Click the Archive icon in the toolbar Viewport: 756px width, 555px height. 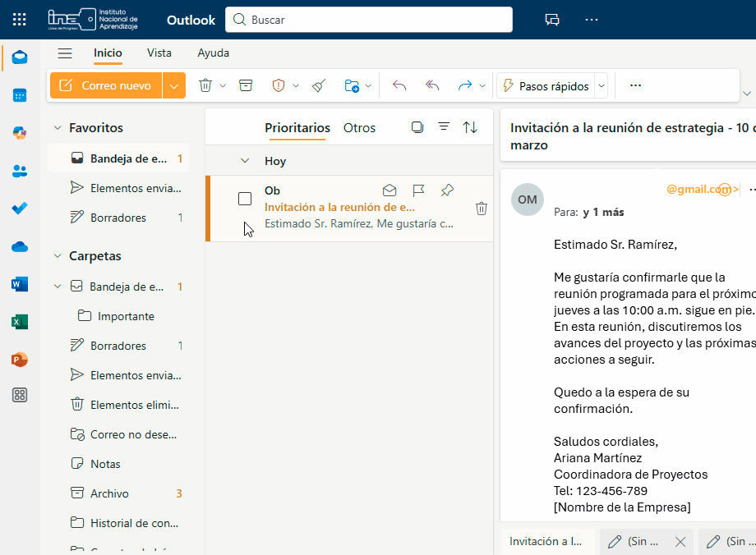(245, 85)
